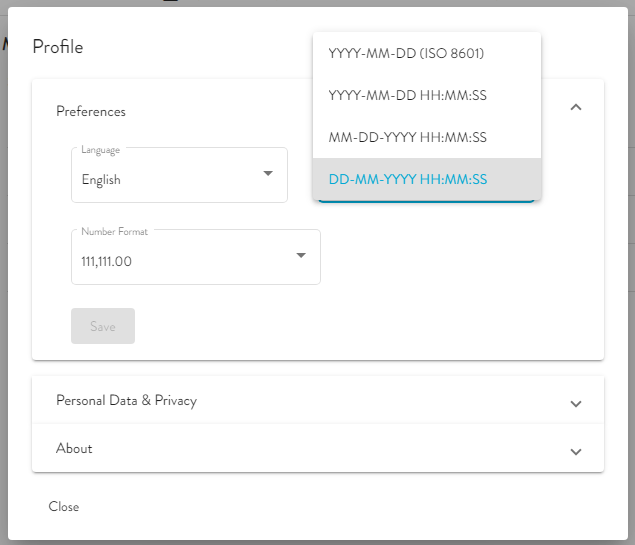
Task: Collapse Preferences using the up chevron
Action: (x=575, y=107)
